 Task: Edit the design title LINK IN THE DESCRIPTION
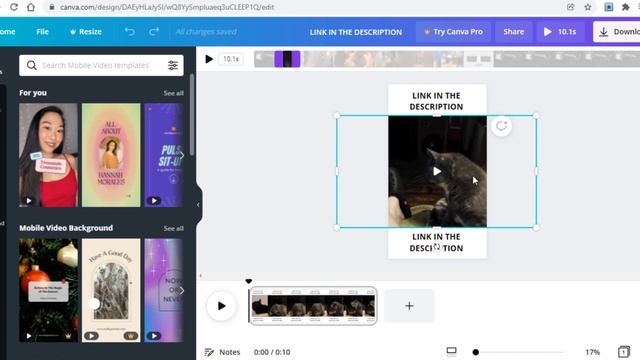coord(356,32)
